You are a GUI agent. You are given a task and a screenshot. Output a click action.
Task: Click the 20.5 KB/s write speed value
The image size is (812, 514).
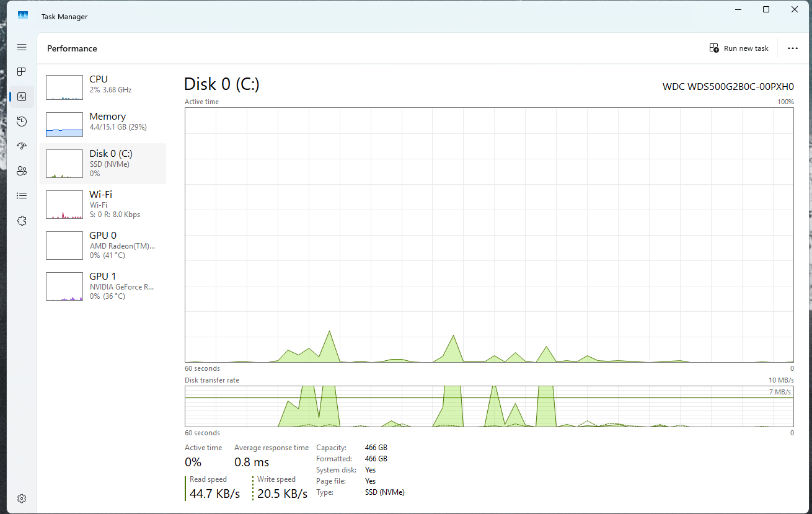click(283, 494)
